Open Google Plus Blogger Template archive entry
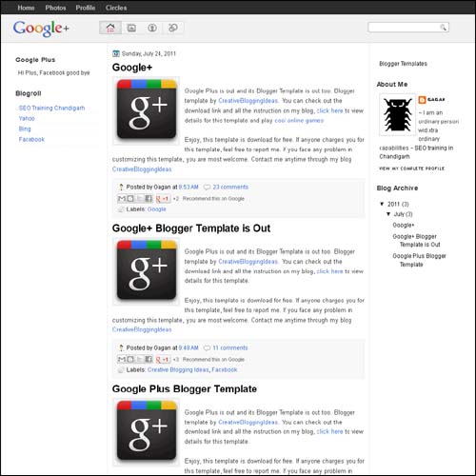The width and height of the screenshot is (476, 476). click(x=419, y=260)
